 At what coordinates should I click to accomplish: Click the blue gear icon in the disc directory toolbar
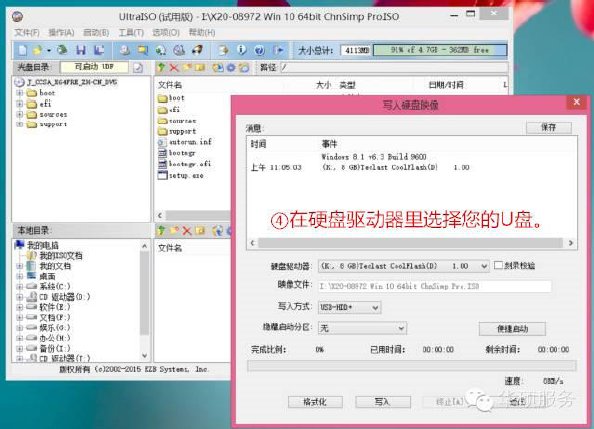tap(231, 67)
